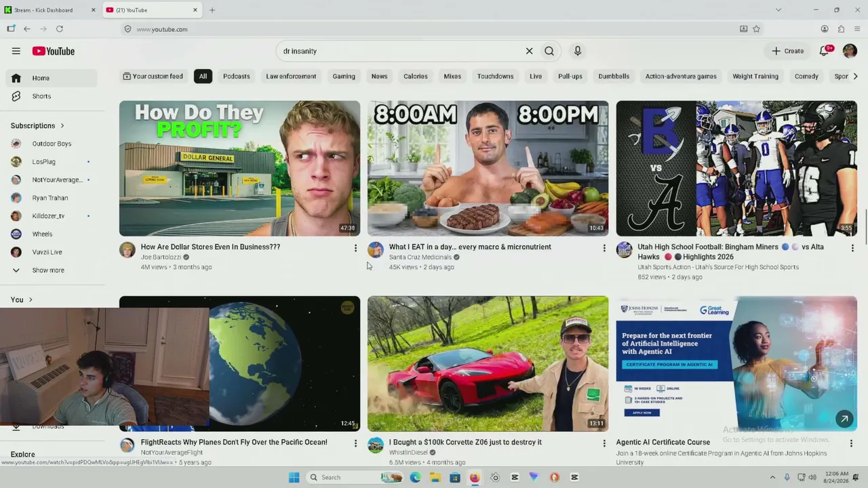This screenshot has height=488, width=868.
Task: Show more filter chips with right arrow
Action: (x=855, y=77)
